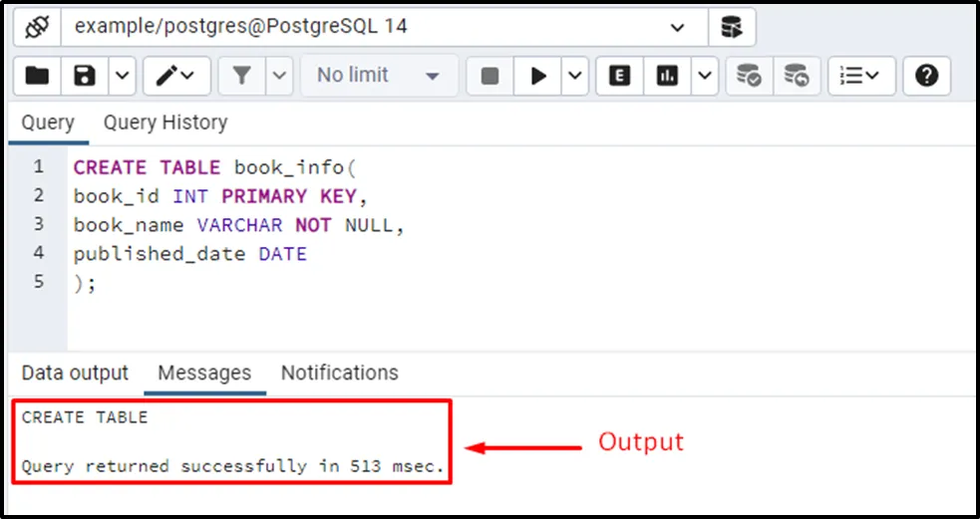980x519 pixels.
Task: Expand the save options arrow
Action: (x=123, y=76)
